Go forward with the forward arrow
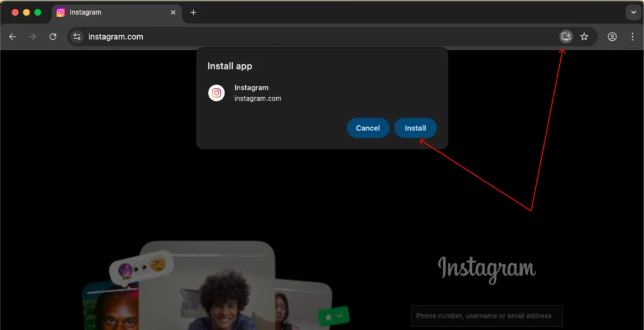The width and height of the screenshot is (644, 330). tap(33, 37)
